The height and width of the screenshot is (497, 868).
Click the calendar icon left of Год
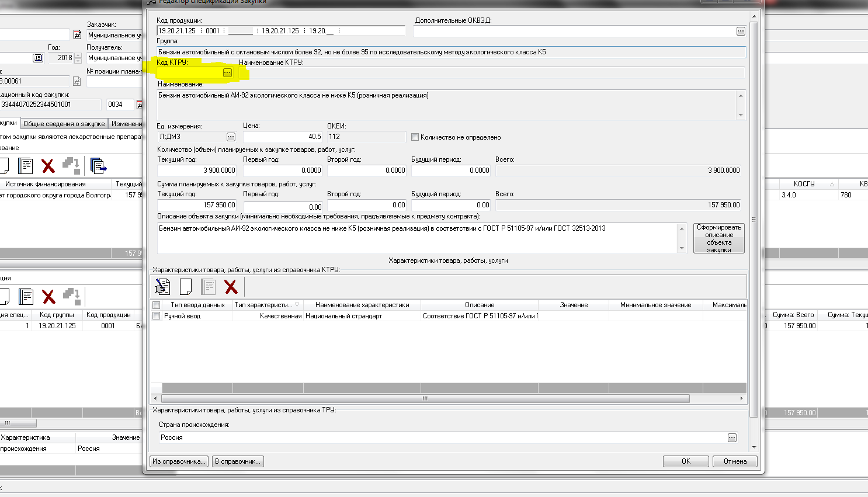point(38,58)
